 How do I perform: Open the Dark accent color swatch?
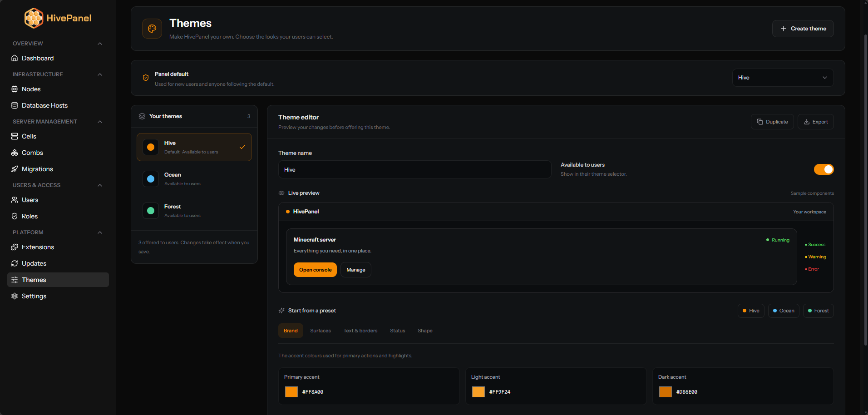666,392
